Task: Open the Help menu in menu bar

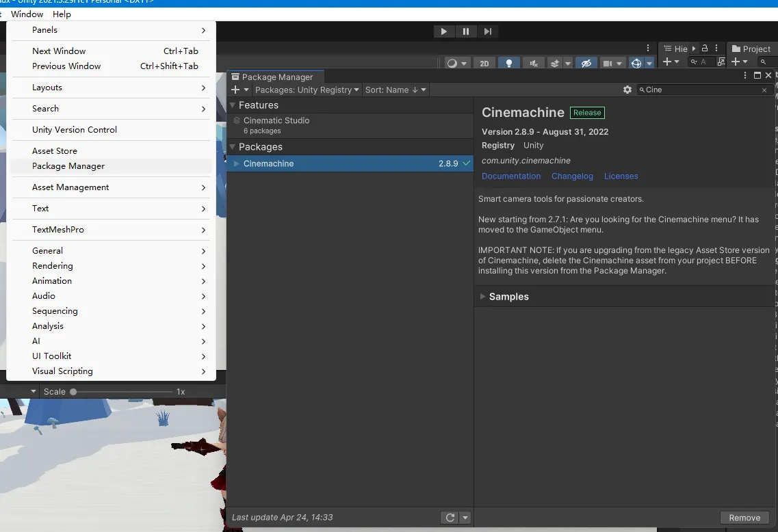Action: pos(62,14)
